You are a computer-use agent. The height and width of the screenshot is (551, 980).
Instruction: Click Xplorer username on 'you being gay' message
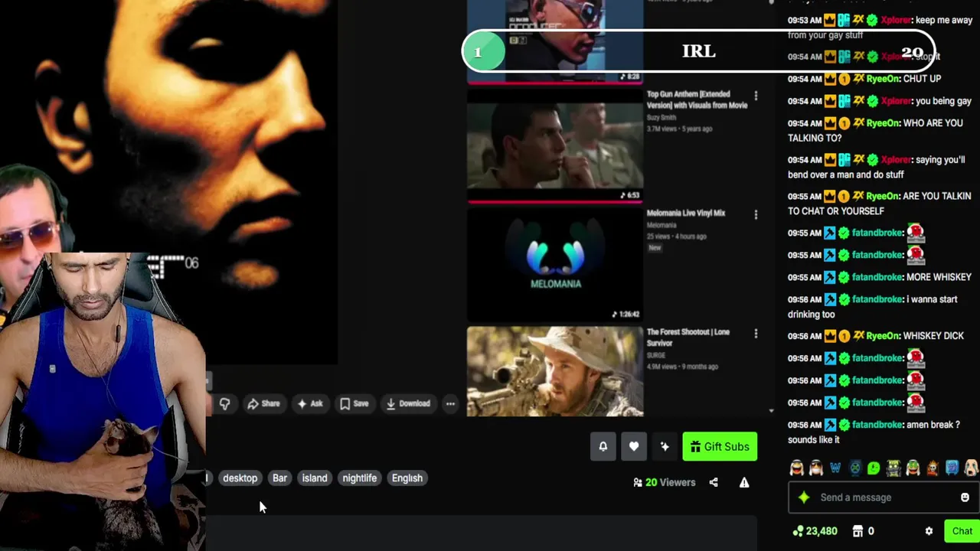[x=897, y=101]
